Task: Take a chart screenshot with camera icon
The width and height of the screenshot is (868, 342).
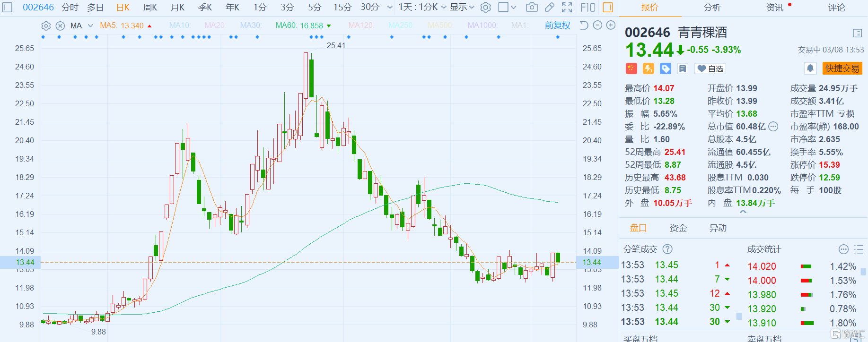Action: (532, 7)
